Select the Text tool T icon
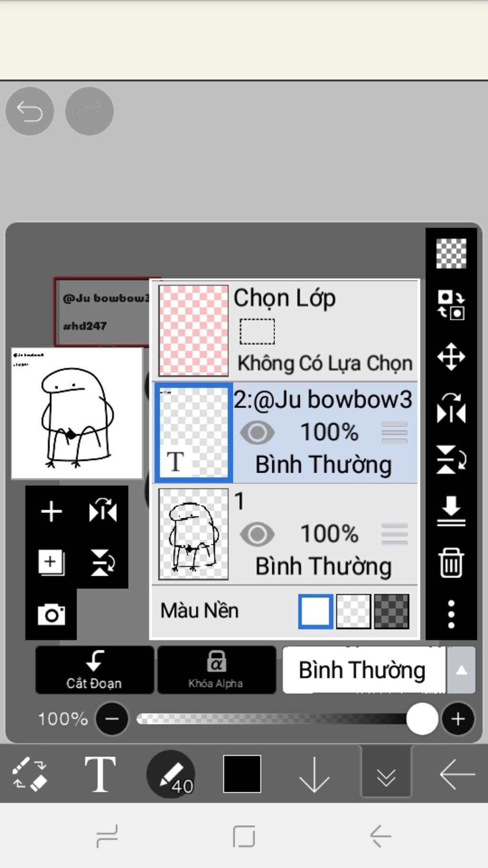Viewport: 488px width, 868px height. click(x=100, y=774)
